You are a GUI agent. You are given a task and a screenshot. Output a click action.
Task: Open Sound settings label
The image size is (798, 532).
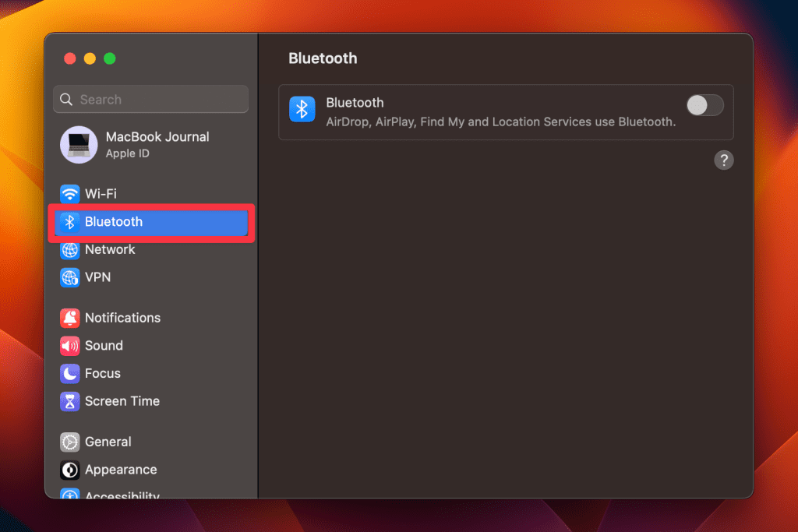click(104, 346)
